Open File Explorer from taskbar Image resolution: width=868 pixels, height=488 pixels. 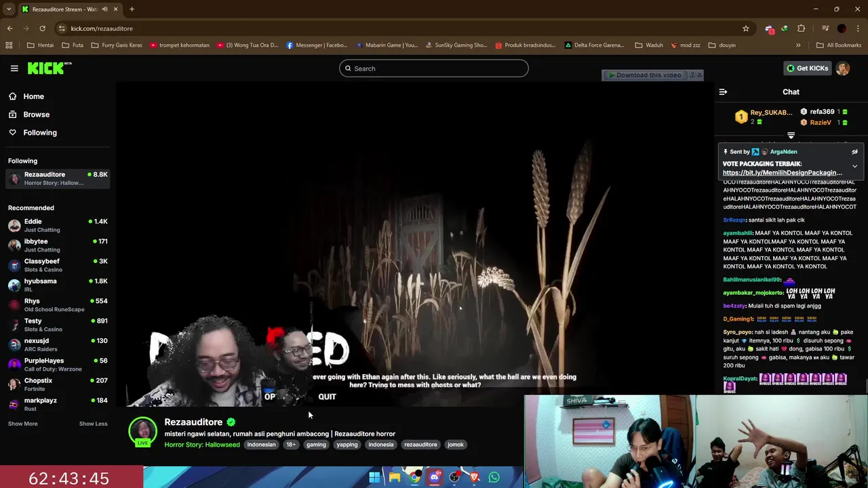[x=394, y=478]
